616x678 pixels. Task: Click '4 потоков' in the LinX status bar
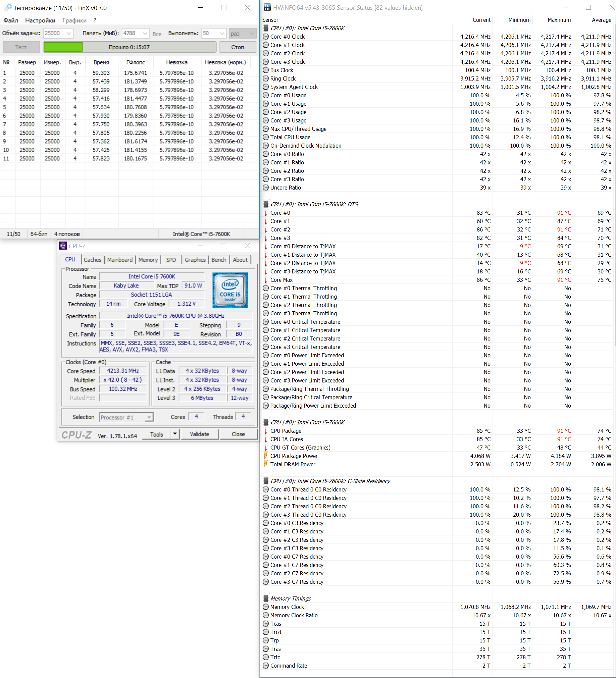tap(67, 234)
